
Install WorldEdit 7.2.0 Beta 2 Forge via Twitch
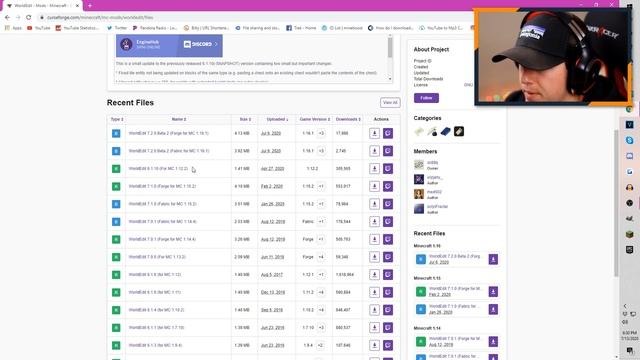[388, 133]
